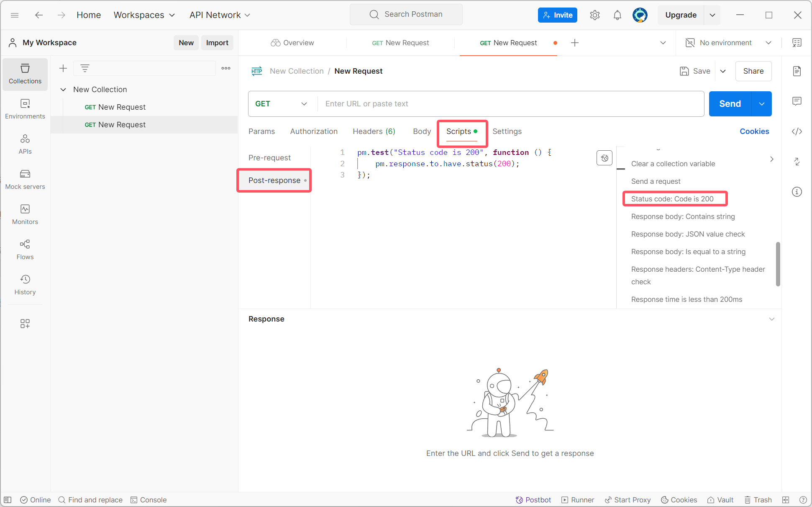This screenshot has width=812, height=507.
Task: Click the Import button
Action: tap(217, 43)
